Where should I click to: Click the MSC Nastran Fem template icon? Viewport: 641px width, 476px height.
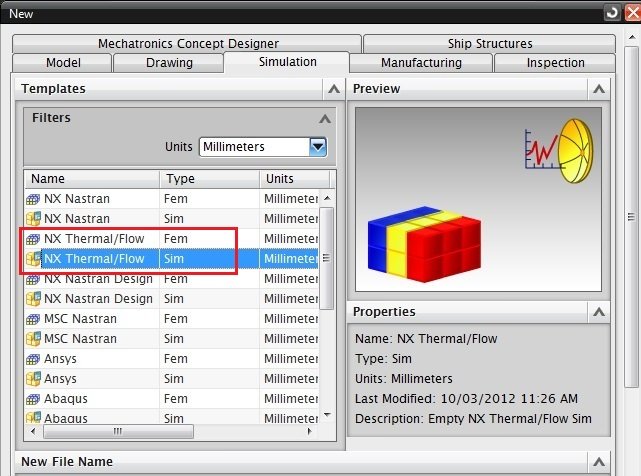(33, 319)
